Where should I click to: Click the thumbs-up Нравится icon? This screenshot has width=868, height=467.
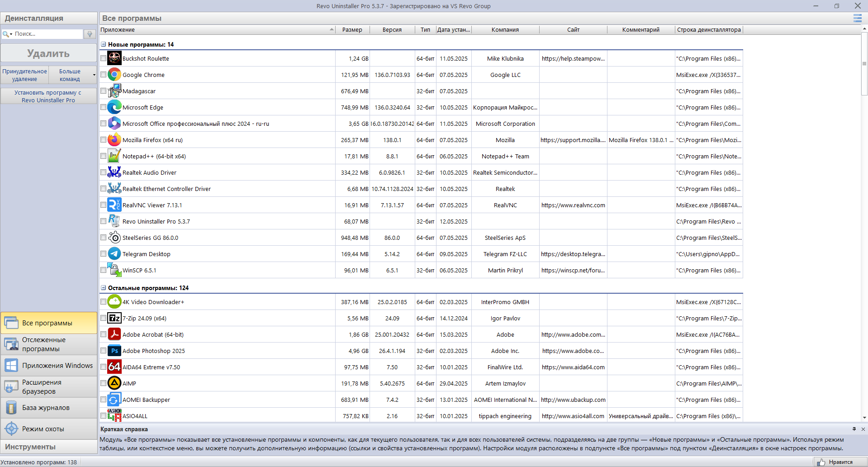point(821,462)
